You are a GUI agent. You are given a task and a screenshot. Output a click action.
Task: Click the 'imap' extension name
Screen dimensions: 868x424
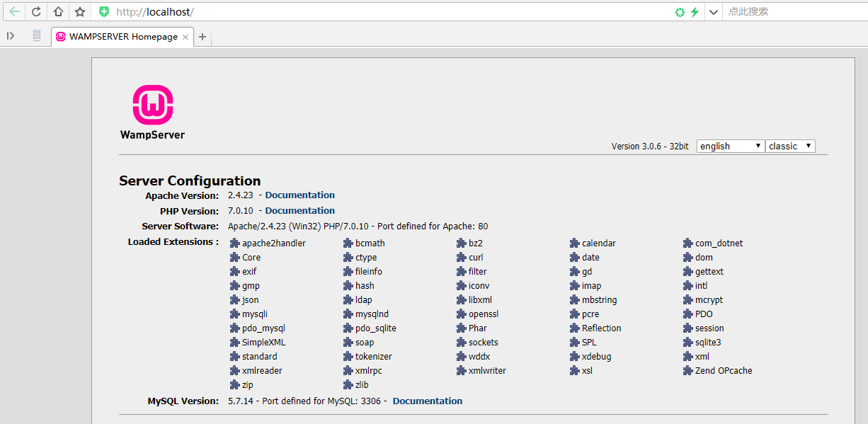[591, 286]
